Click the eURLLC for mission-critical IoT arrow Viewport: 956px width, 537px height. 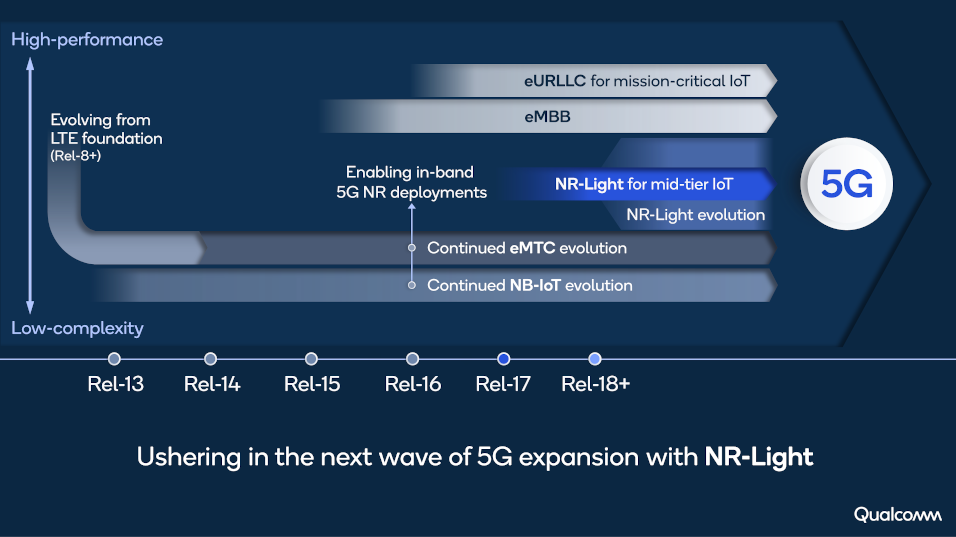coord(594,80)
